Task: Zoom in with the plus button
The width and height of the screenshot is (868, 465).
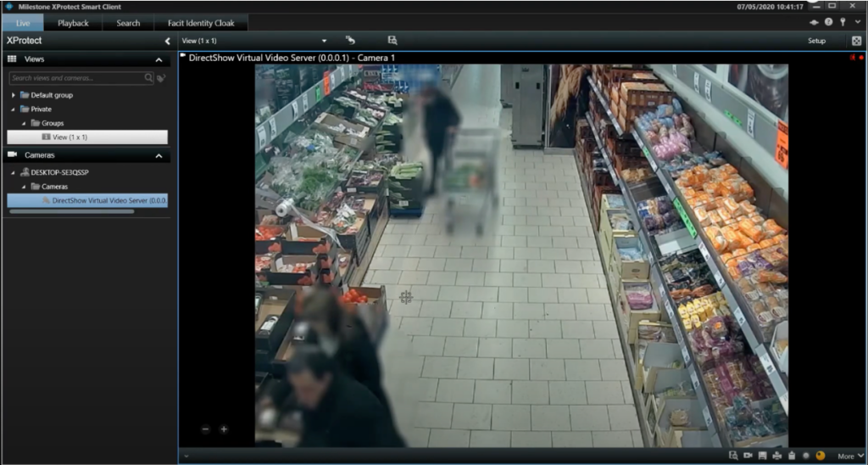Action: pyautogui.click(x=224, y=429)
